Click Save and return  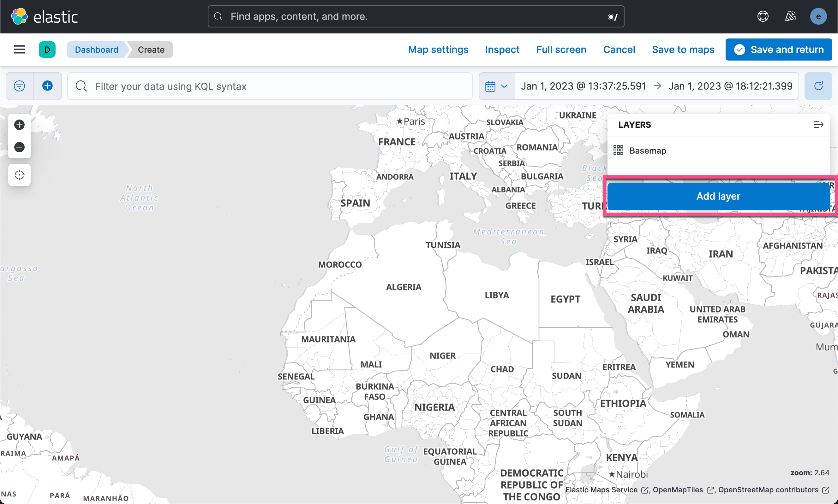(779, 50)
